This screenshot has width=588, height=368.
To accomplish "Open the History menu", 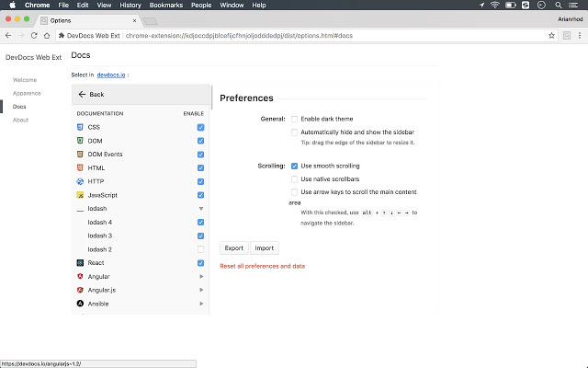I will (130, 5).
